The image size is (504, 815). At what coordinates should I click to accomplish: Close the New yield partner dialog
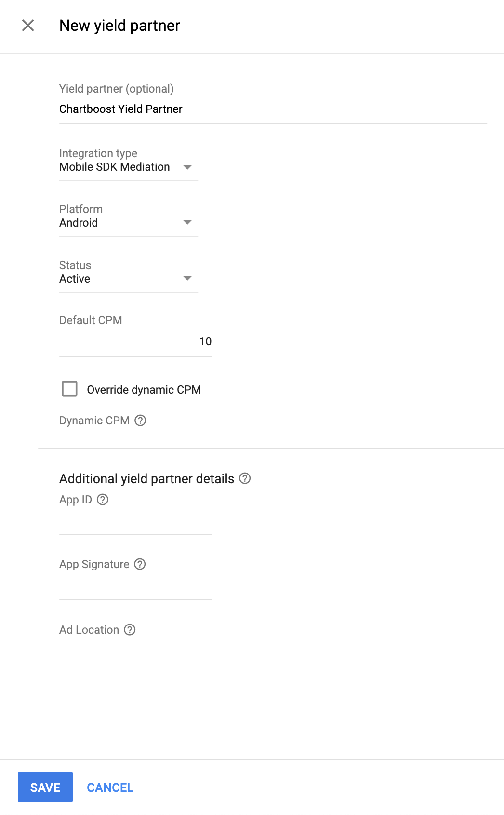(28, 26)
